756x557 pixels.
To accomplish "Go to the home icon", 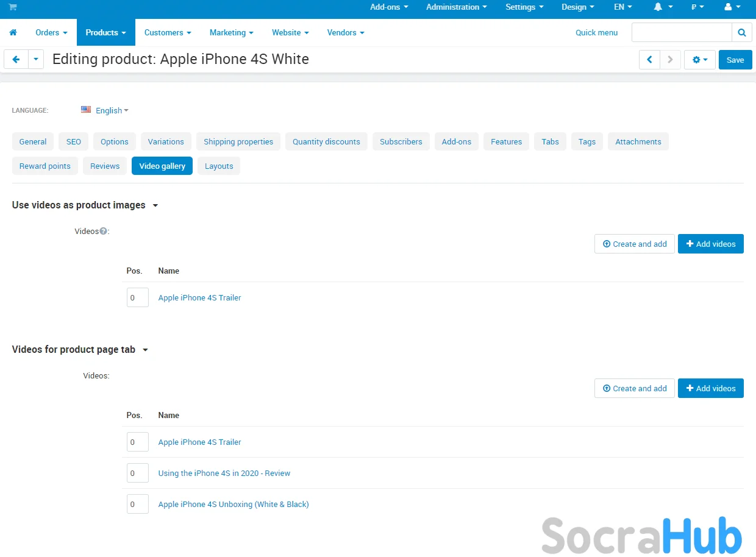I will click(x=13, y=33).
